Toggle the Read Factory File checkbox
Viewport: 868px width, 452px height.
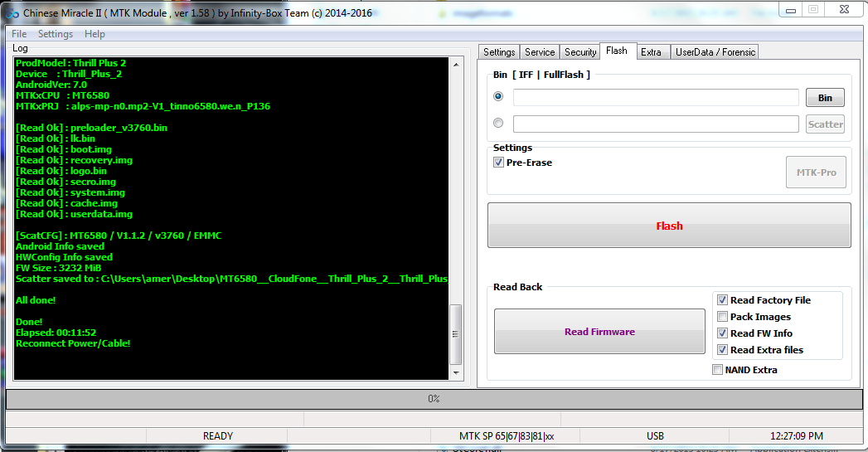tap(722, 300)
